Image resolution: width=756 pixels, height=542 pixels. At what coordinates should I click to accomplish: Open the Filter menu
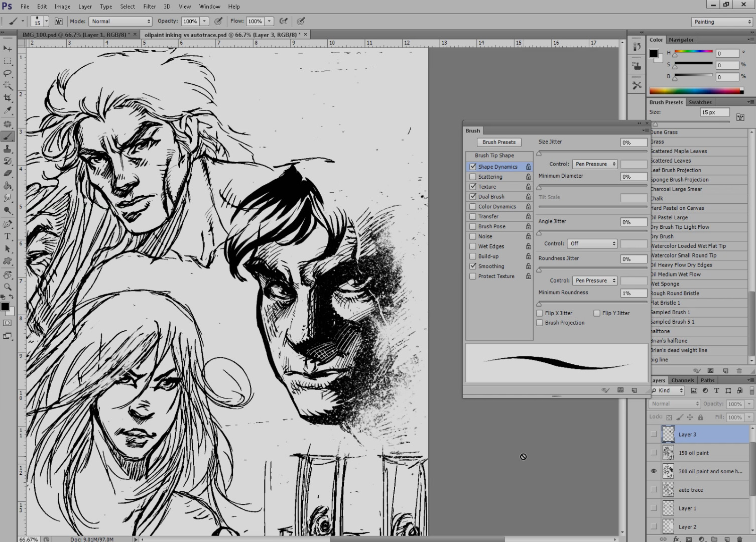pyautogui.click(x=149, y=7)
